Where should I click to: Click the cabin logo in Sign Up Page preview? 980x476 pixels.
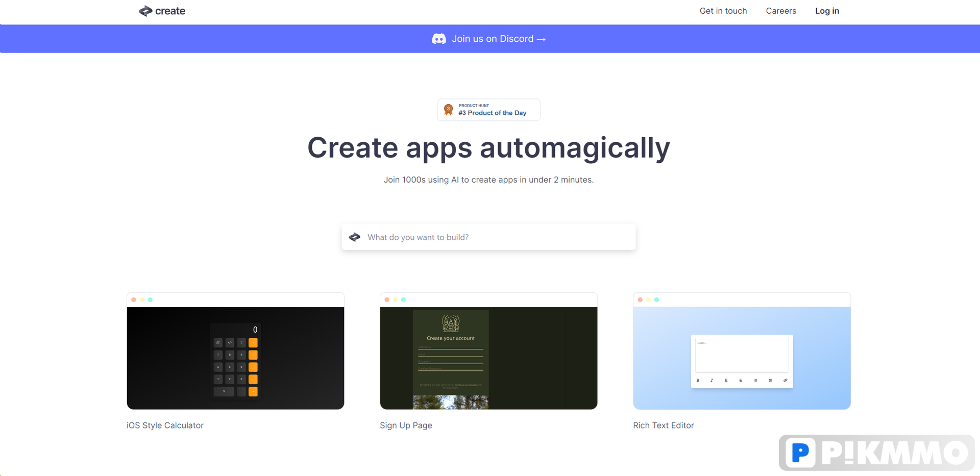coord(450,323)
